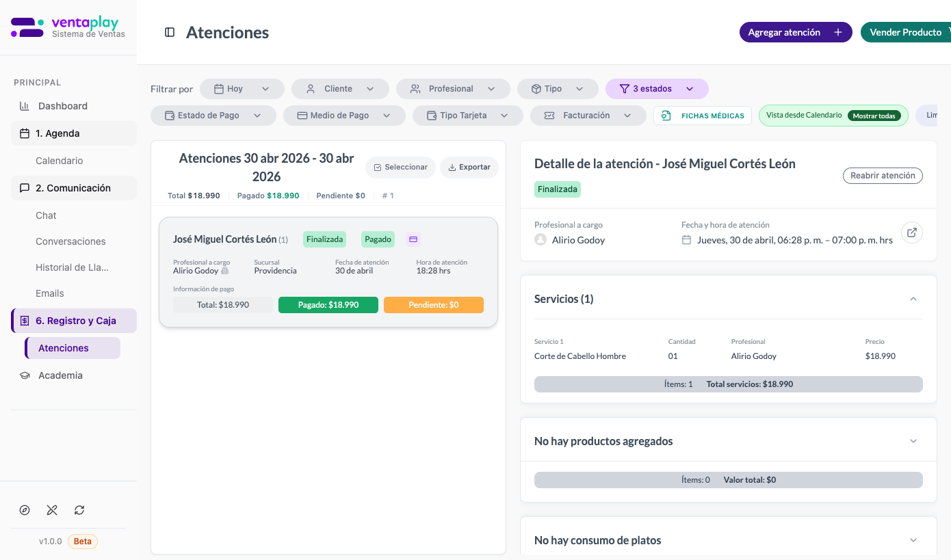Click the Pagado badge on José Miguel card
Screen dimensions: 951x560
pyautogui.click(x=378, y=239)
